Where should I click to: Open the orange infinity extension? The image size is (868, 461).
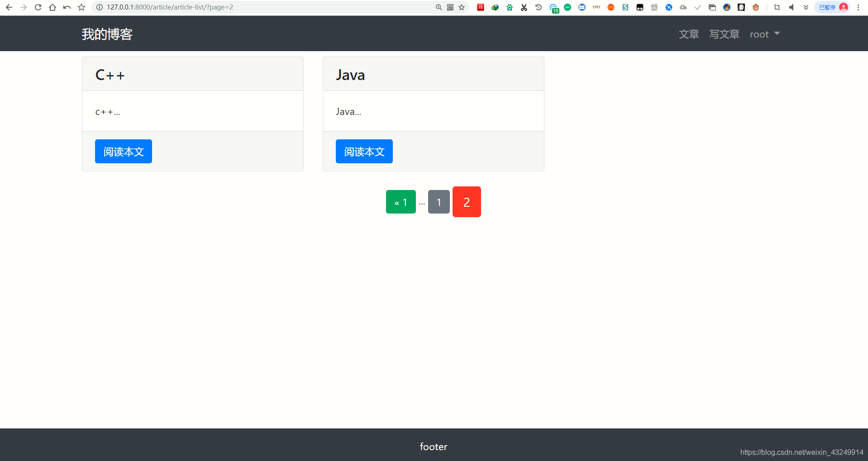(x=611, y=7)
